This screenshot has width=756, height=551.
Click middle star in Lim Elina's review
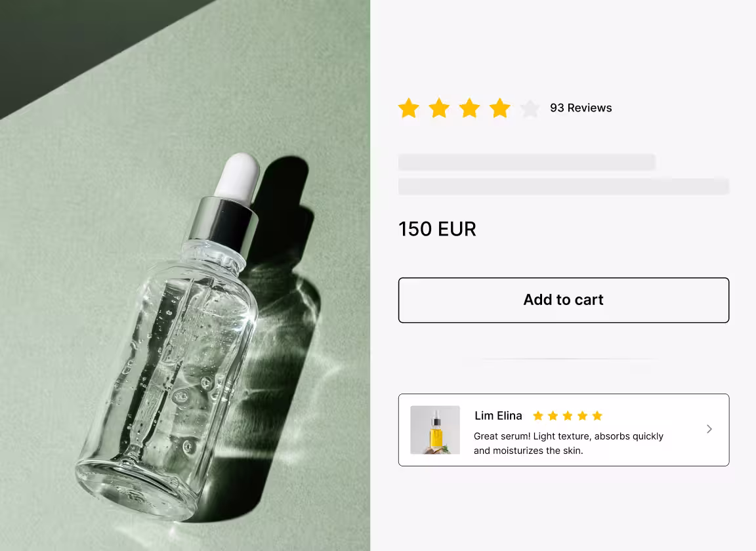click(x=568, y=415)
